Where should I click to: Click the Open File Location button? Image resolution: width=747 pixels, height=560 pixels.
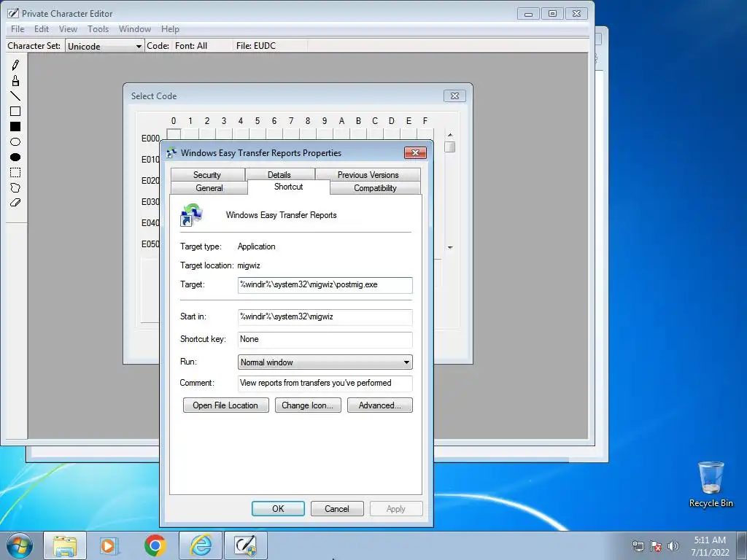point(226,405)
